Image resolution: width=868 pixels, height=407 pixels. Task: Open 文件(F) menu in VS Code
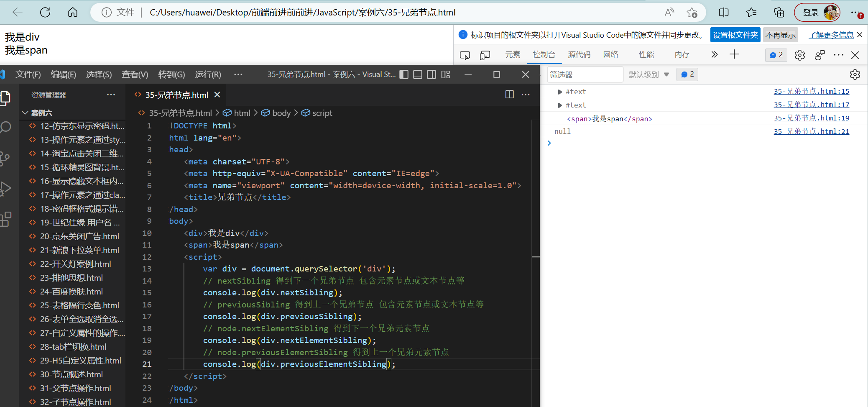pos(28,74)
